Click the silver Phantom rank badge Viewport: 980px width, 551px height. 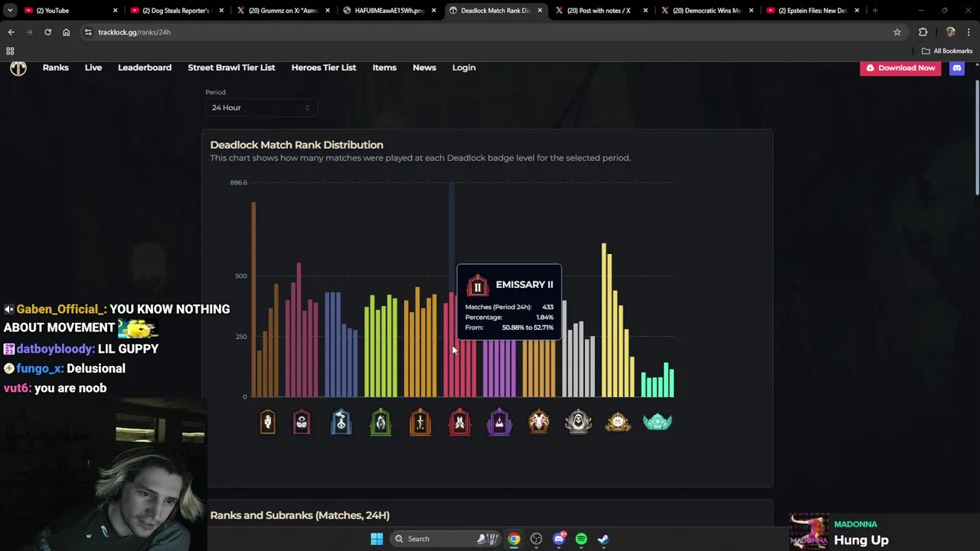578,422
